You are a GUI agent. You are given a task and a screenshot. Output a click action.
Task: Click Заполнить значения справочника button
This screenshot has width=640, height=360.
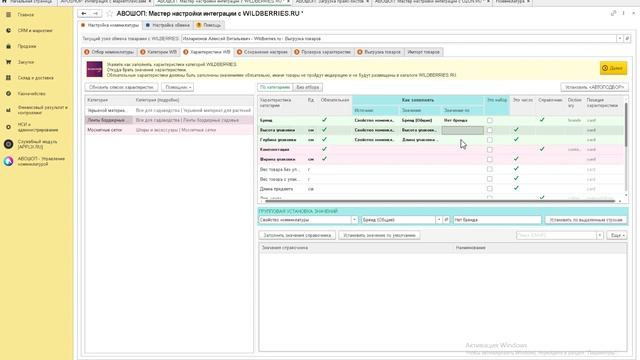(297, 236)
